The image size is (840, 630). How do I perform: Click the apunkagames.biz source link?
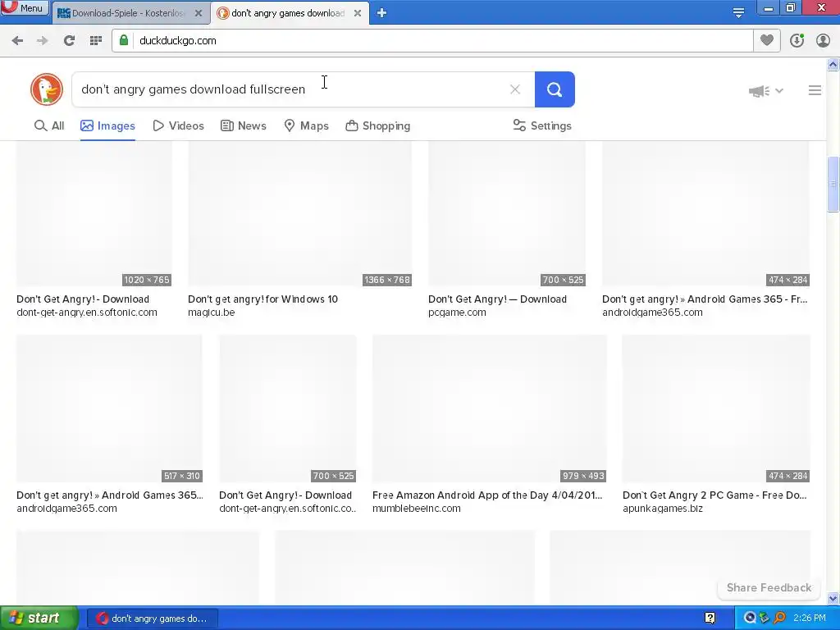point(663,509)
